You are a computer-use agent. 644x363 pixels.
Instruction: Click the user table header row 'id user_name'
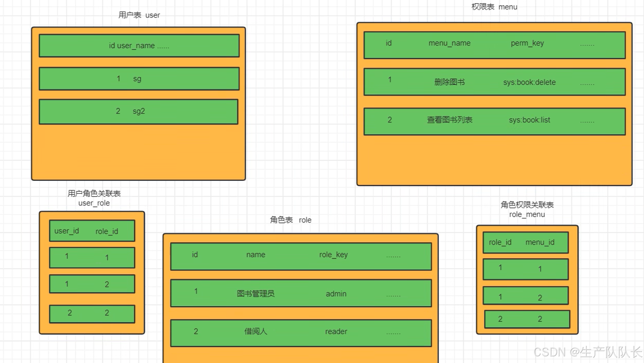pyautogui.click(x=139, y=45)
